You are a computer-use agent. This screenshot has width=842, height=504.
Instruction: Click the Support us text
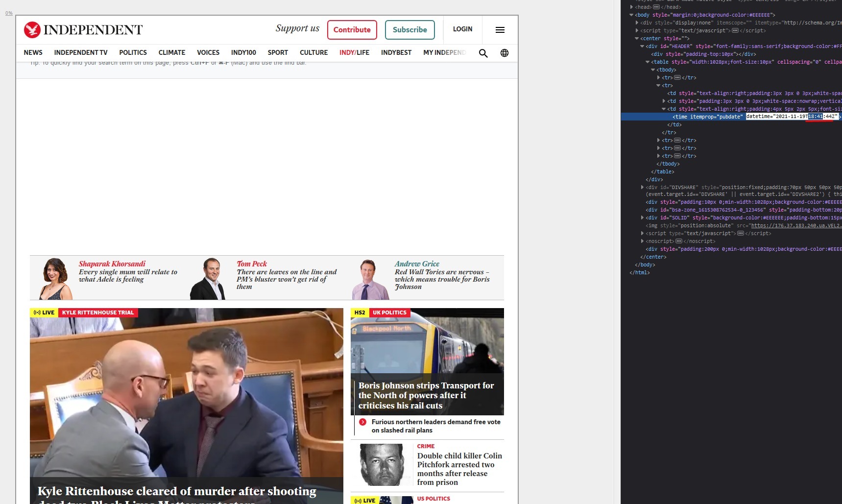pyautogui.click(x=297, y=28)
